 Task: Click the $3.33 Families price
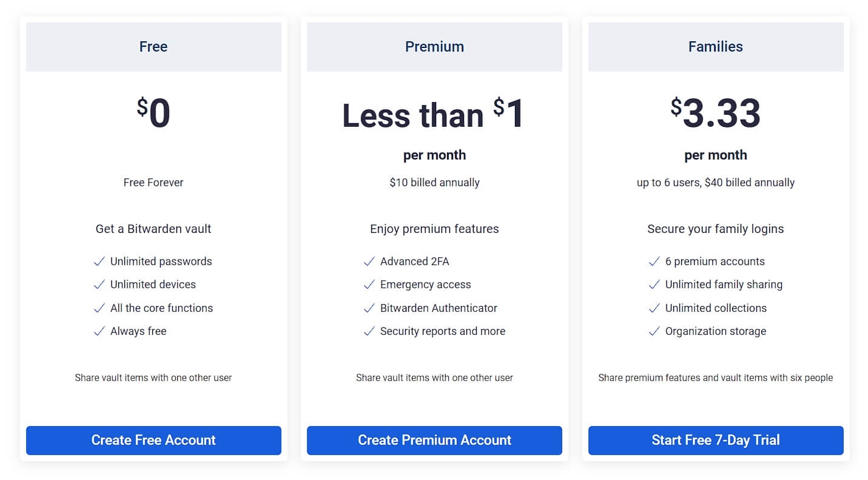point(716,113)
